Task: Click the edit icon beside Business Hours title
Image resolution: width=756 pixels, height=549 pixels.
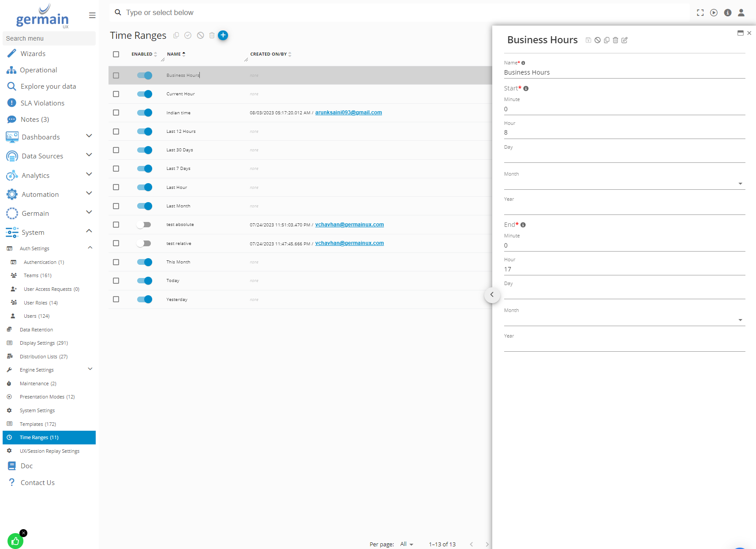Action: tap(625, 40)
